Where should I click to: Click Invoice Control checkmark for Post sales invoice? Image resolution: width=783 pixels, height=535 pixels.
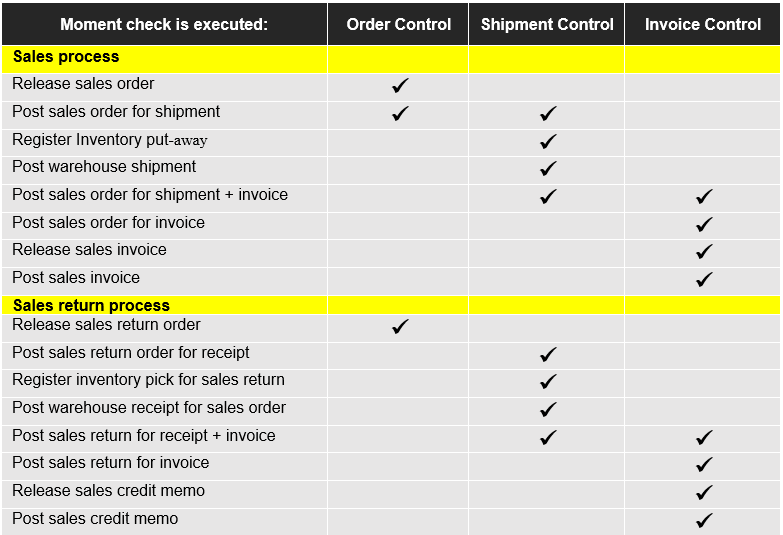pos(704,279)
